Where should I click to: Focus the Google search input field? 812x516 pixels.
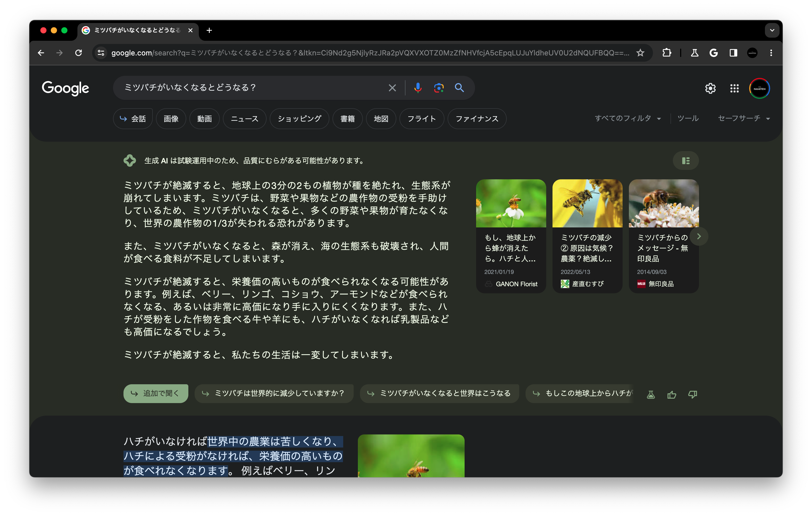pos(253,88)
